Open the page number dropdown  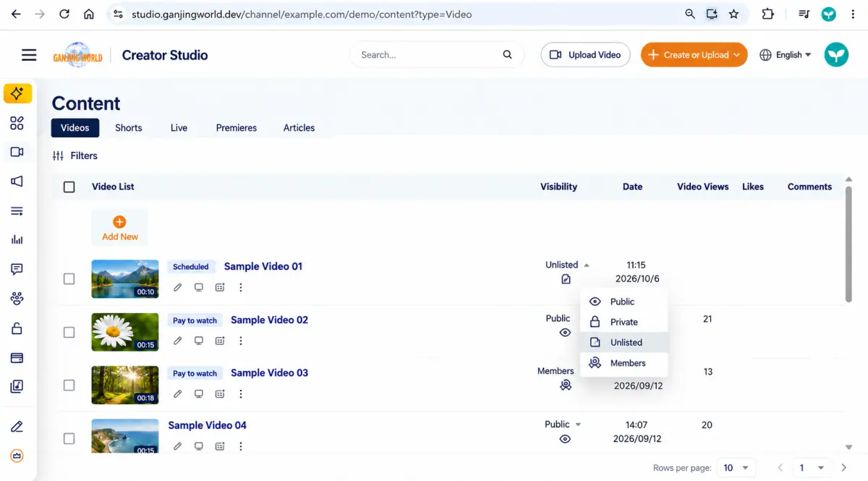[x=812, y=468]
